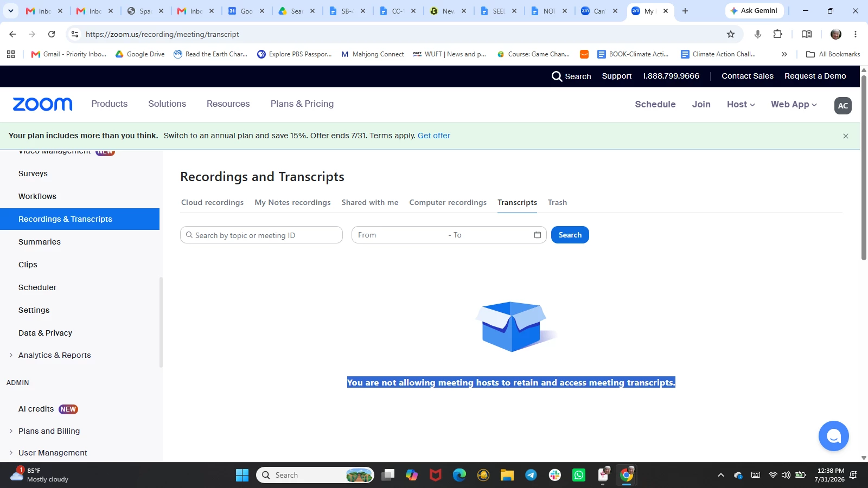
Task: Expand the Host dropdown
Action: click(x=741, y=105)
